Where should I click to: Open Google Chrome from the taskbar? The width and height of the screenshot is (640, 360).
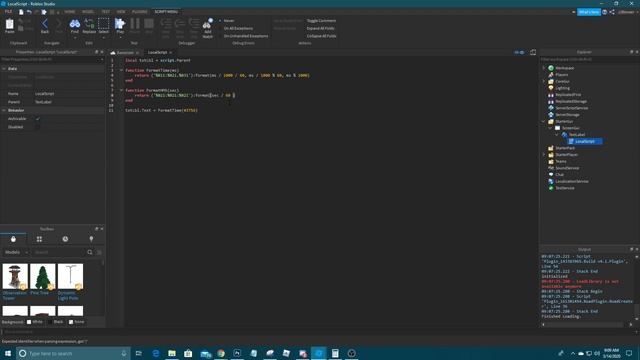tap(221, 353)
